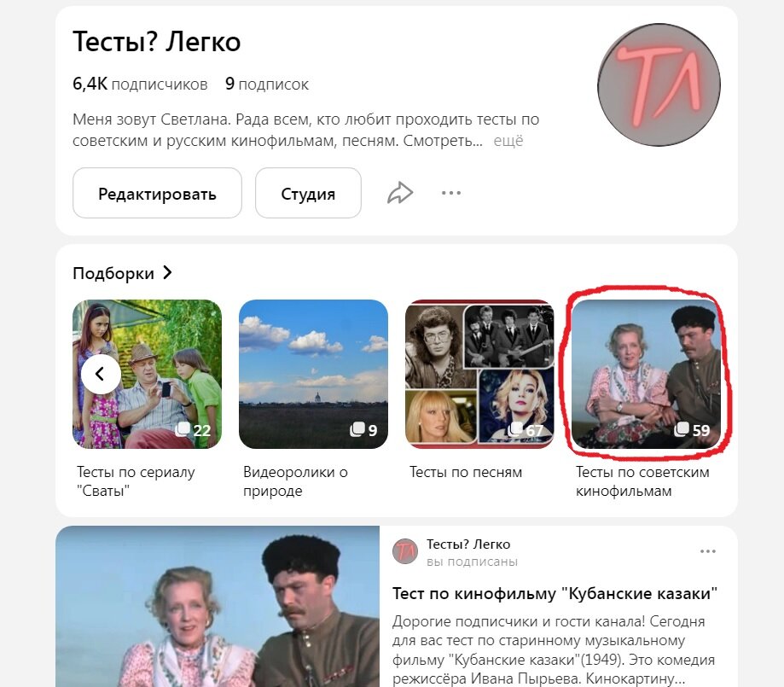Image resolution: width=784 pixels, height=687 pixels.
Task: Click Тесты? Легко author name in post
Action: 468,544
